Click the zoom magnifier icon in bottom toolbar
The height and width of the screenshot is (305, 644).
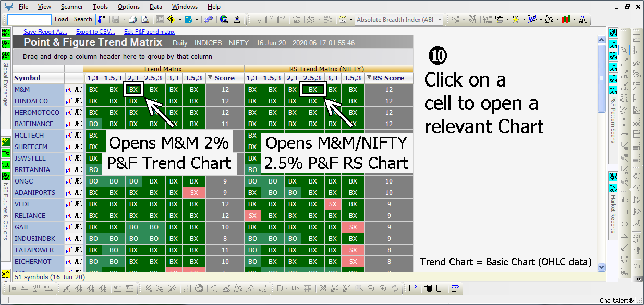point(359,288)
